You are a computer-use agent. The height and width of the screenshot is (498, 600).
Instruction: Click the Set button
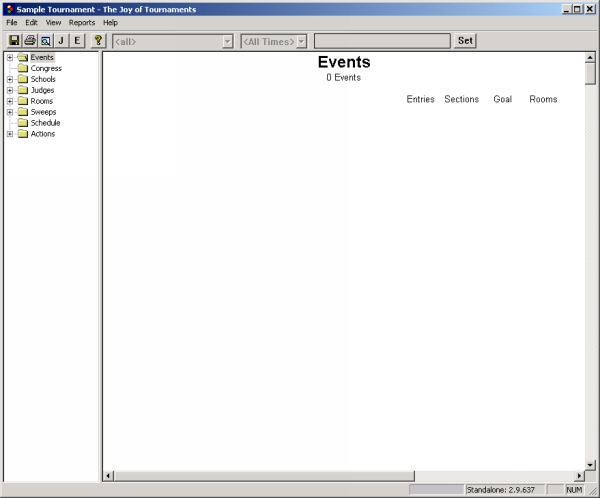(465, 41)
